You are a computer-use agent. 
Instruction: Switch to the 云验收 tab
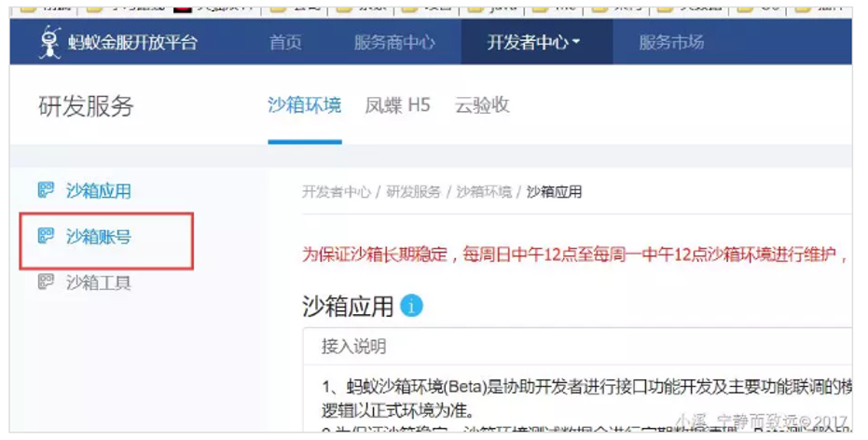pos(482,104)
